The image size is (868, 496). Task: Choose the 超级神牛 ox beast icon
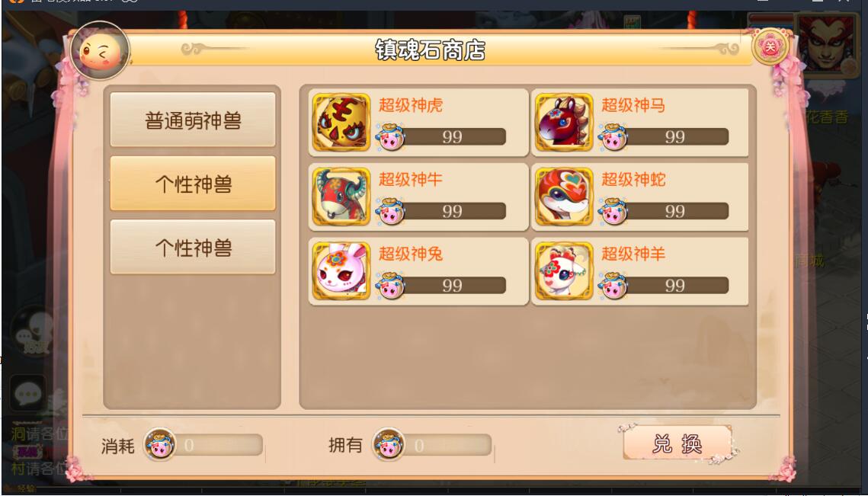pyautogui.click(x=341, y=197)
